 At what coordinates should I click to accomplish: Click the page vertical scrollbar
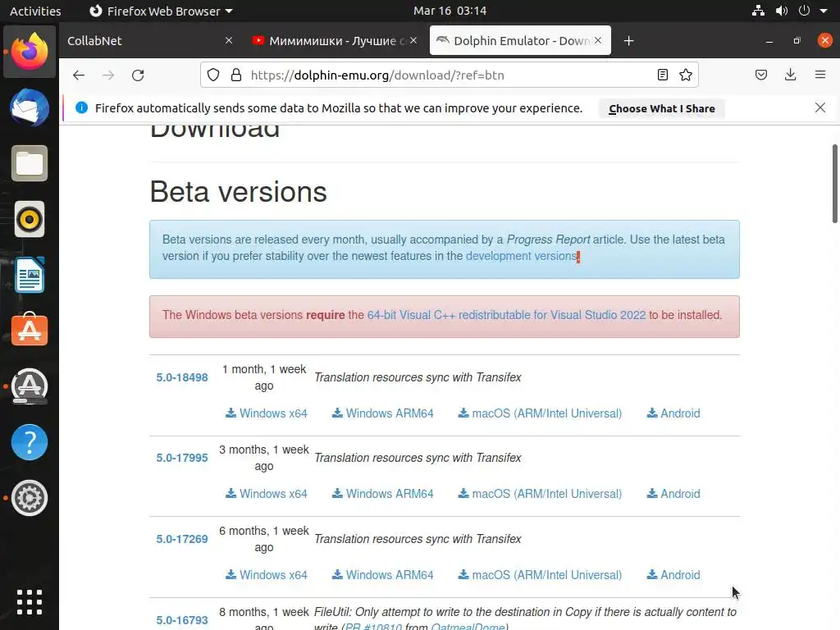point(834,183)
